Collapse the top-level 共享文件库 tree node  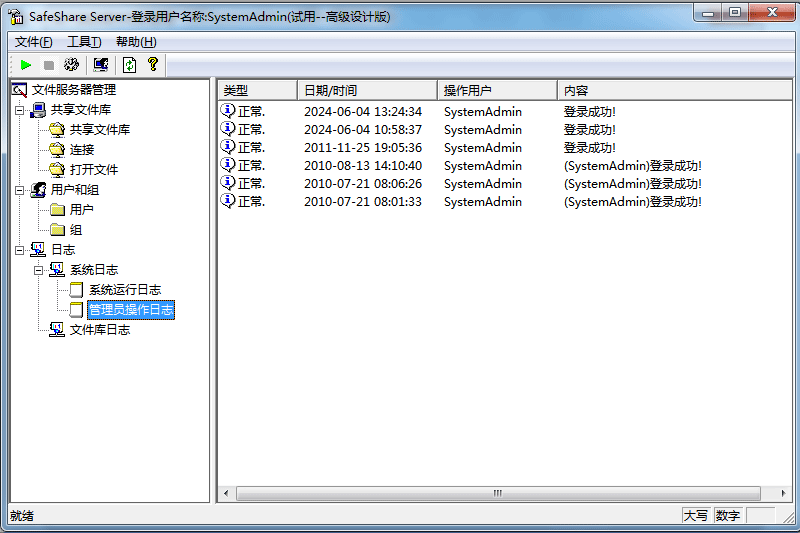19,110
